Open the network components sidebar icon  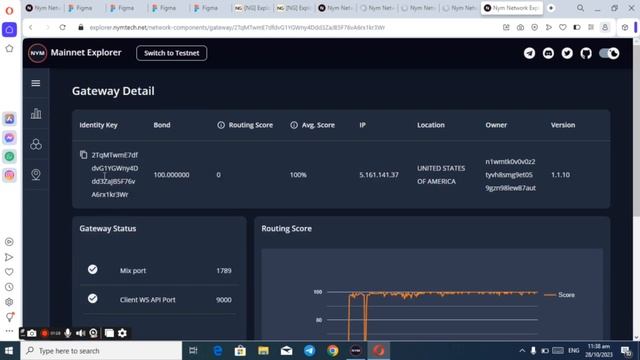36,144
